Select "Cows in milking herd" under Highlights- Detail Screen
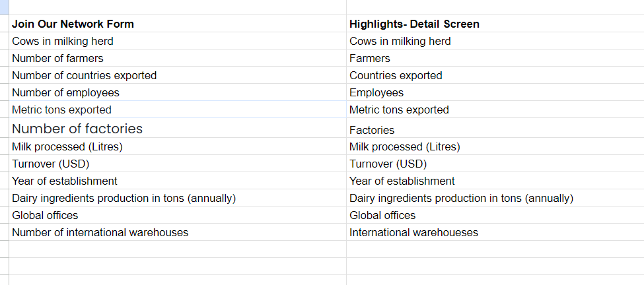Viewport: 644px width, 285px height. 400,41
